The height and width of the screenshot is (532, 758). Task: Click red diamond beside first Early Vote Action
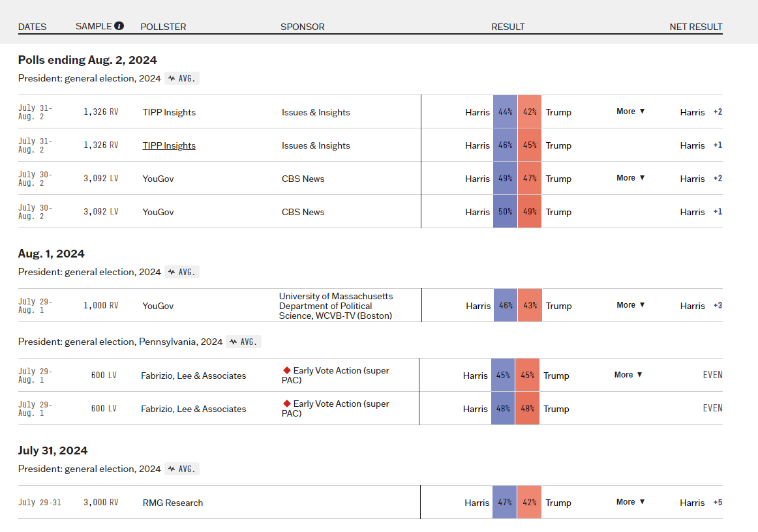pos(286,370)
